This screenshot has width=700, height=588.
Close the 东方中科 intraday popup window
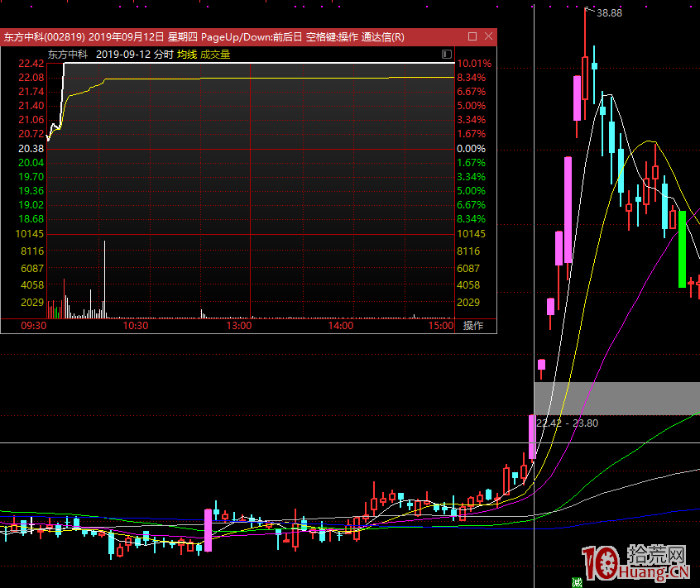488,36
